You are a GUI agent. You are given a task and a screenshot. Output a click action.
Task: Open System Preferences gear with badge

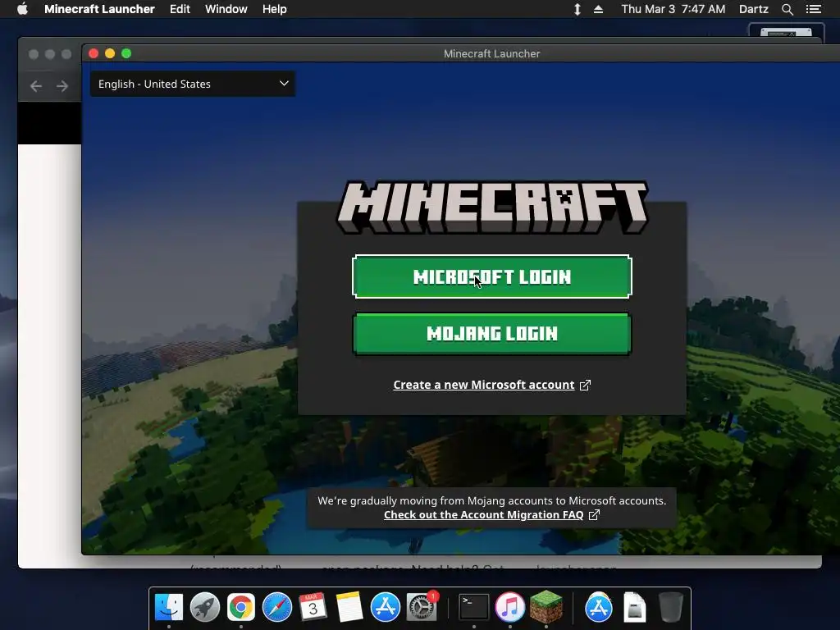[x=422, y=607]
